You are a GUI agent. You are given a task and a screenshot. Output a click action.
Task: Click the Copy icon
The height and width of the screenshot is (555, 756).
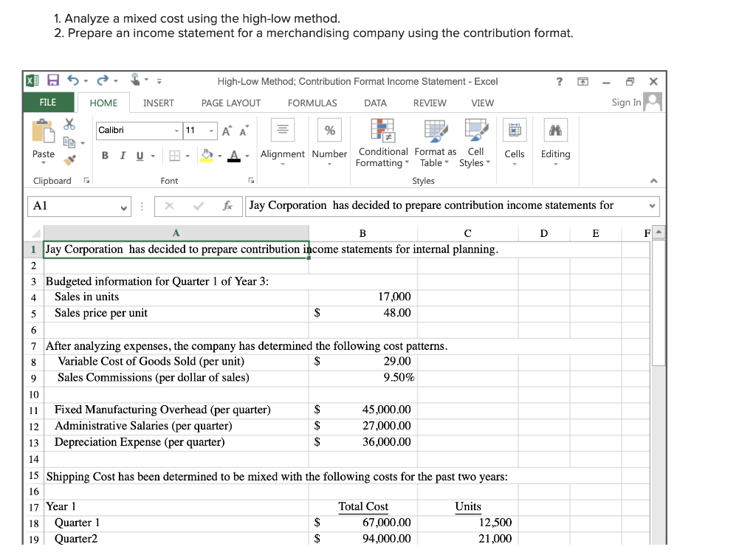click(x=68, y=141)
